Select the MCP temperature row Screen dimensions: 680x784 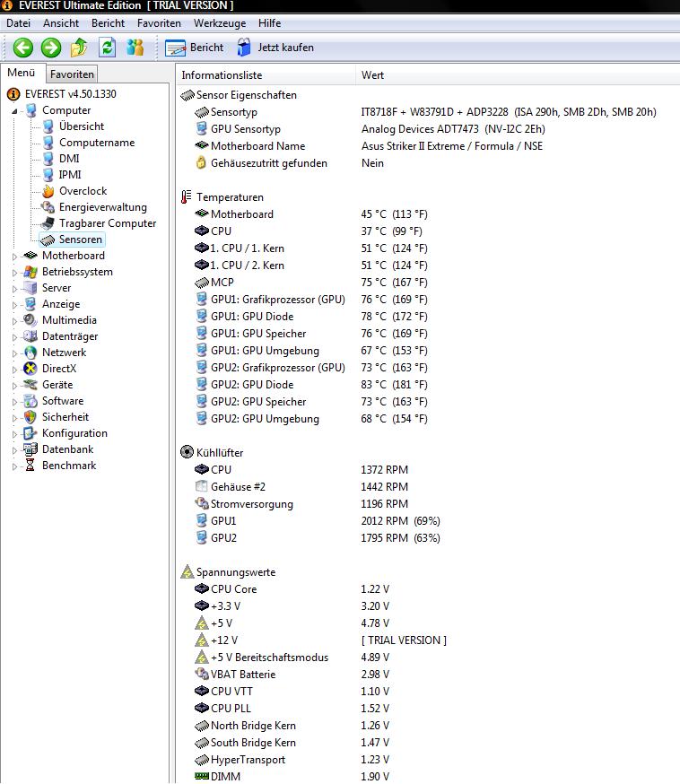click(311, 283)
